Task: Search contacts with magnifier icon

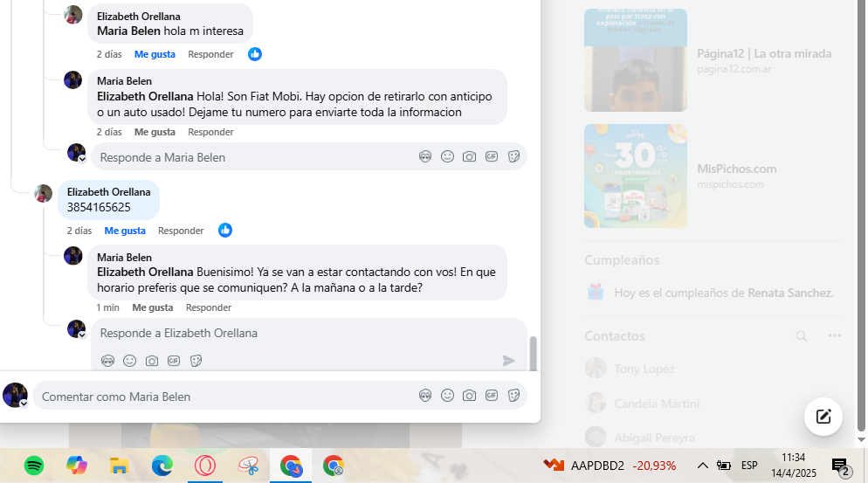Action: point(801,336)
